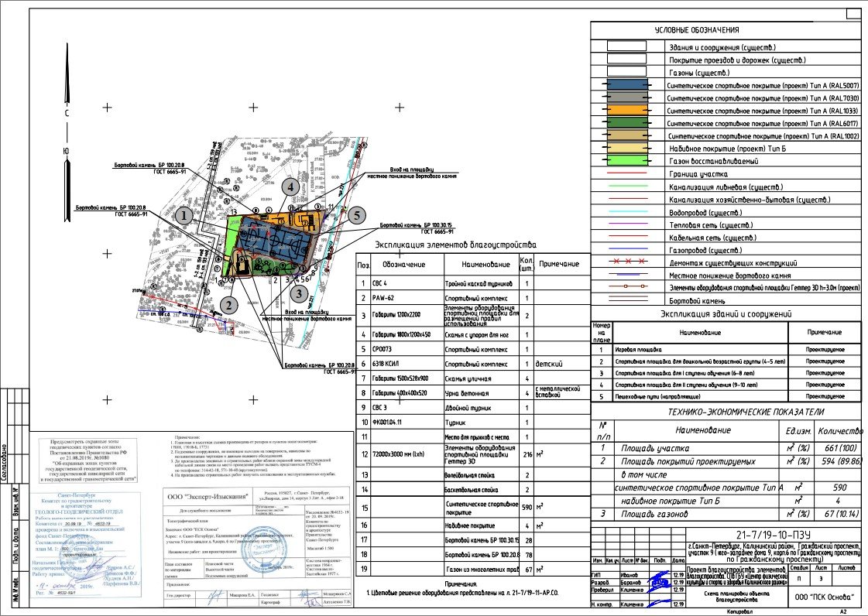Click the Площадь участка row label
868x616 pixels.
click(x=655, y=448)
